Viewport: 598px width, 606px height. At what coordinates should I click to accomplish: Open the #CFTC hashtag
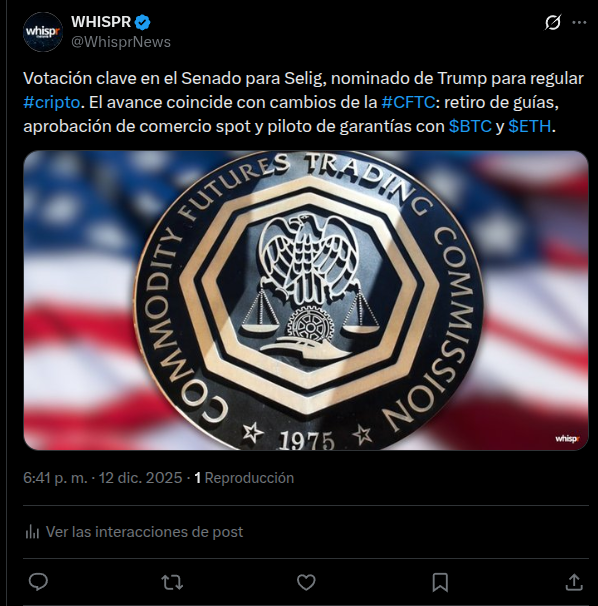408,102
